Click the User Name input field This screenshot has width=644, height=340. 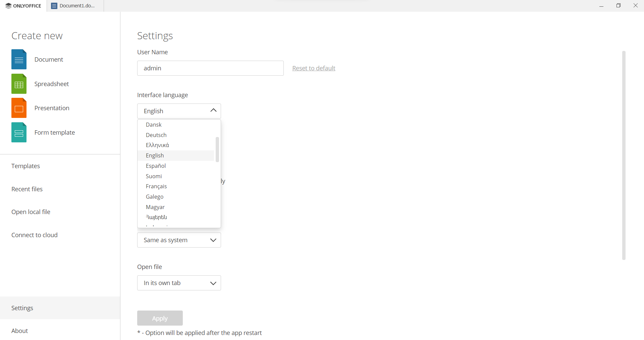tap(210, 68)
